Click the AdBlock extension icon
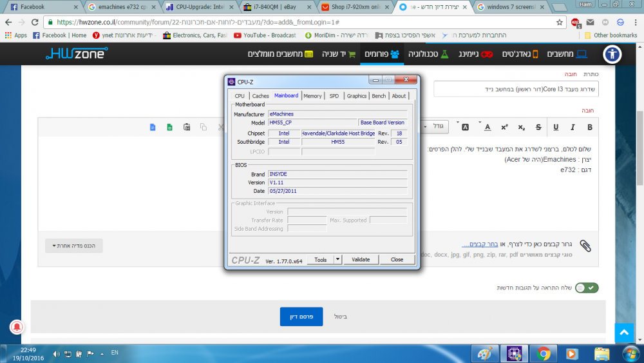Screen dimensions: 644x363 coord(575,23)
